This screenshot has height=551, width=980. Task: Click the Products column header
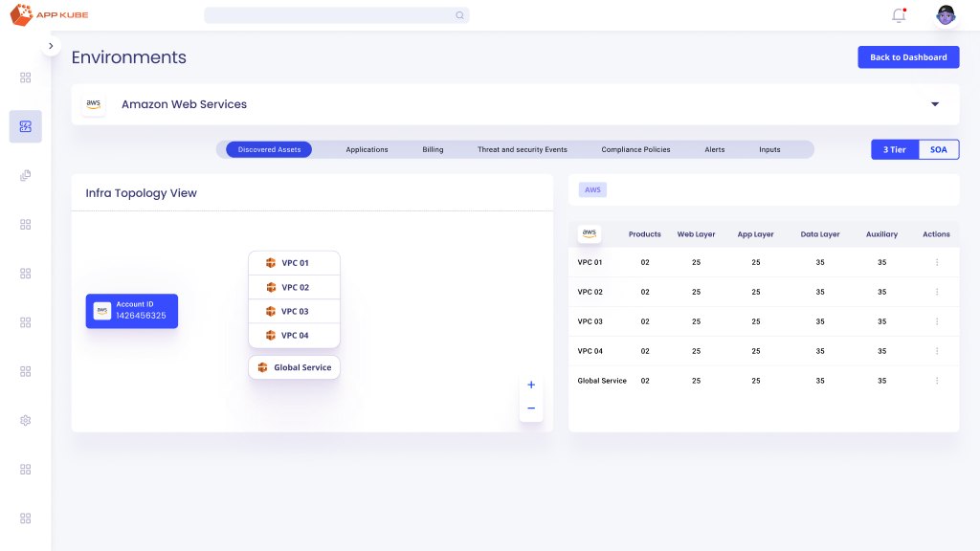644,234
